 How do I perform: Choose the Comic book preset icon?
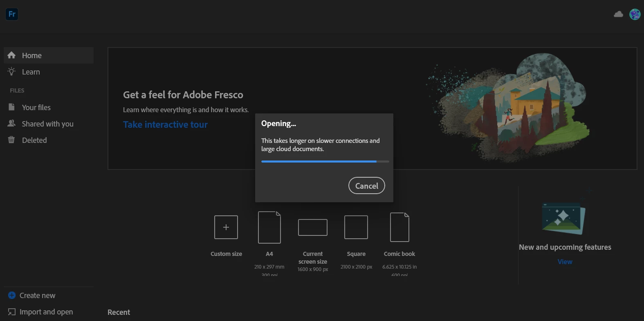point(399,227)
